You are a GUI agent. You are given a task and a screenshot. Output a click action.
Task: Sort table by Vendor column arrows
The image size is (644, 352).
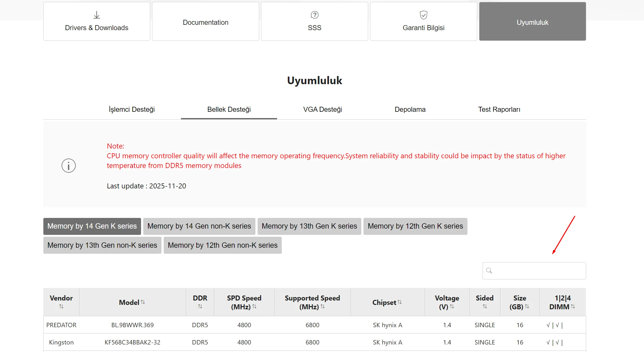61,306
